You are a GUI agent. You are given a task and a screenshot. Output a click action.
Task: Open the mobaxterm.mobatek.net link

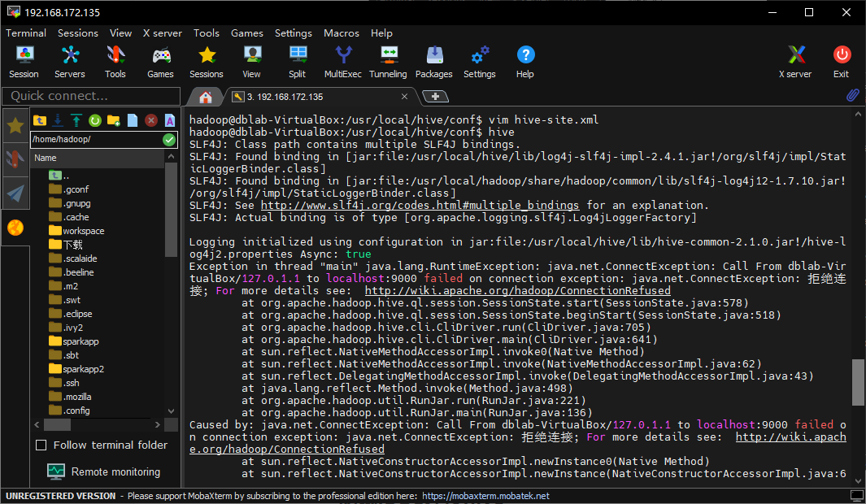coord(486,496)
